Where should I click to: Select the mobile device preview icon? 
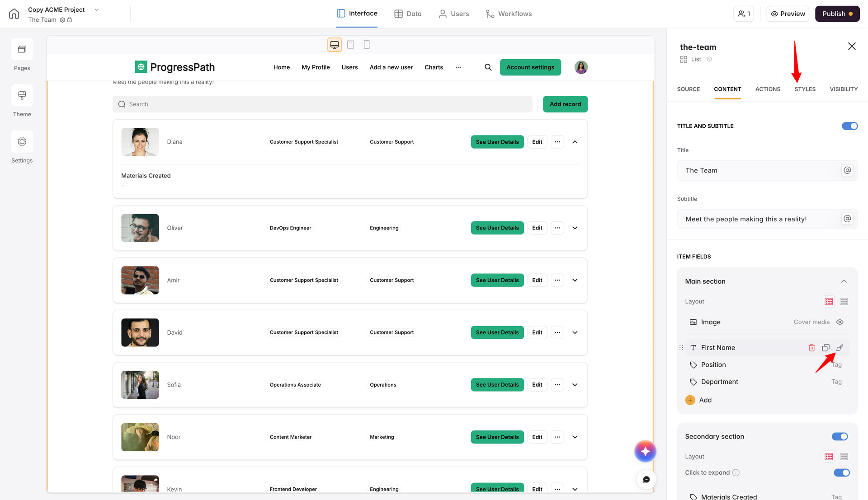[x=367, y=44]
